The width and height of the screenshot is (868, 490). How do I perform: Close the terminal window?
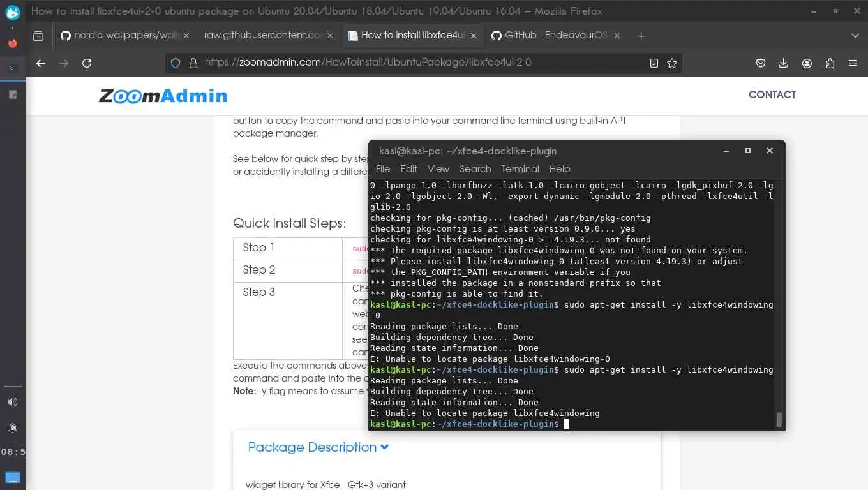[770, 151]
